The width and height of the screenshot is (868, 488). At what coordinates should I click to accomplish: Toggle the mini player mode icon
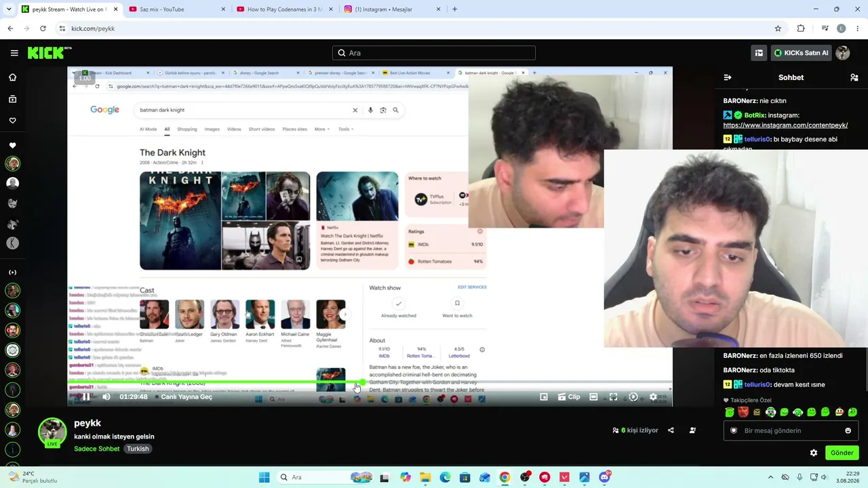point(544,396)
